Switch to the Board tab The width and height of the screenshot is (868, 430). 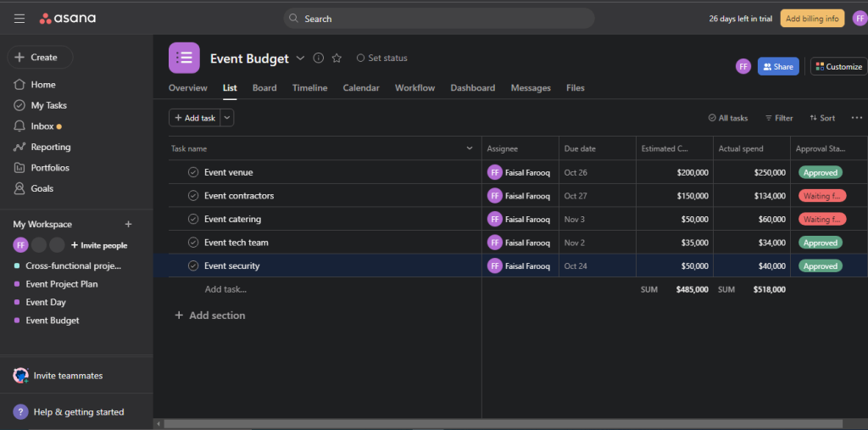point(264,88)
